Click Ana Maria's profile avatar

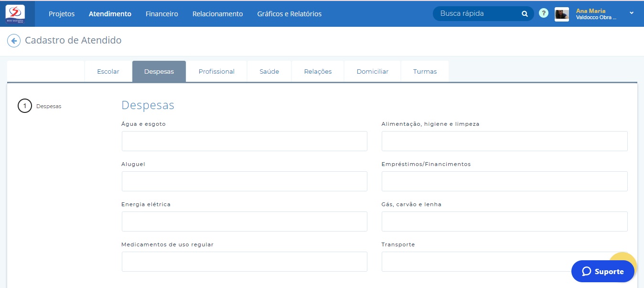tap(561, 14)
